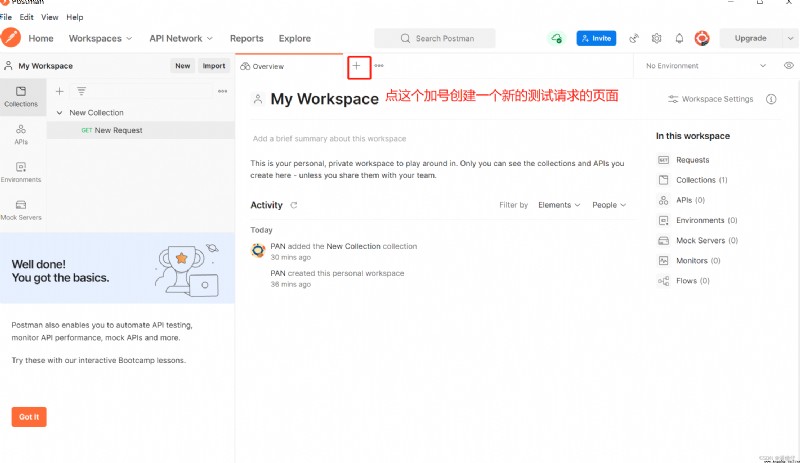Expand the Workspaces dropdown
This screenshot has width=800, height=463.
pyautogui.click(x=101, y=38)
